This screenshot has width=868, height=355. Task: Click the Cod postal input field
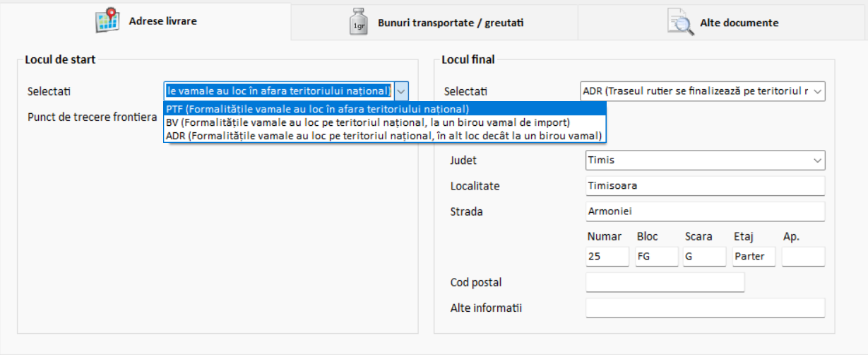(x=665, y=282)
